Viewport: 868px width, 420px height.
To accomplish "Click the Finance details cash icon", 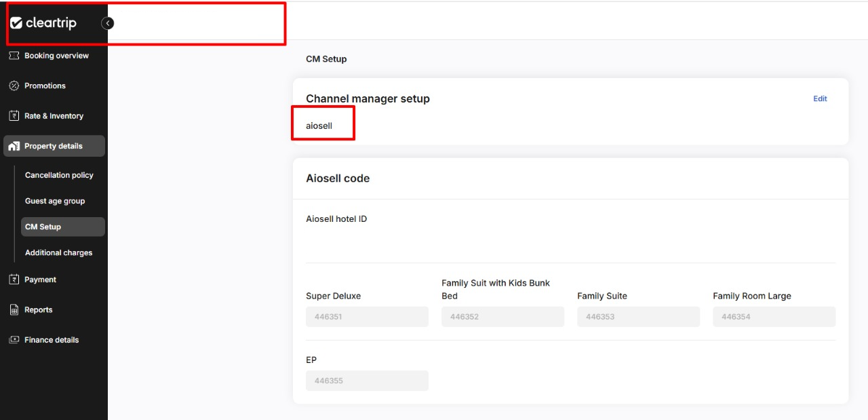I will point(14,340).
